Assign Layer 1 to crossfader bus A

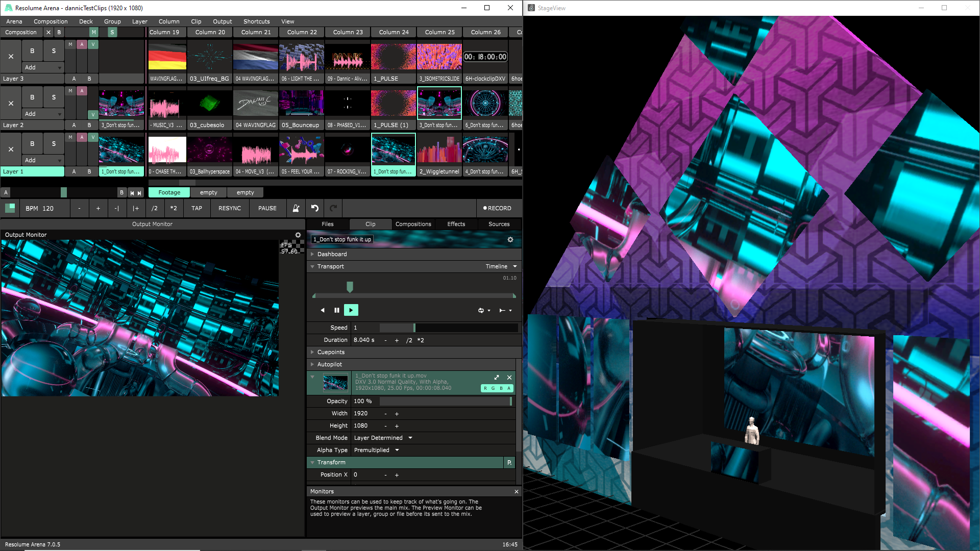tap(74, 171)
